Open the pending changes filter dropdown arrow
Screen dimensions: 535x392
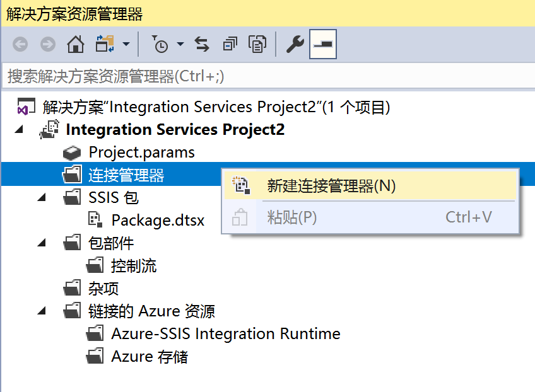(x=180, y=44)
